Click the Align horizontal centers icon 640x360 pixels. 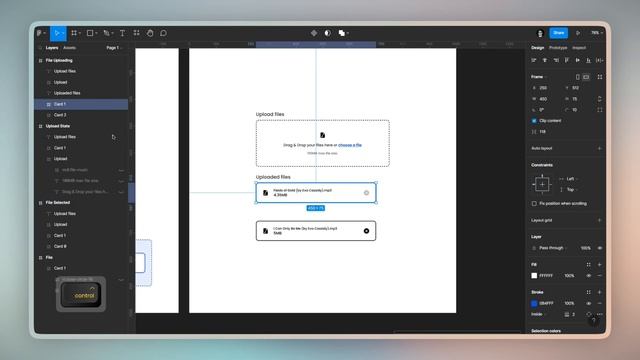545,60
